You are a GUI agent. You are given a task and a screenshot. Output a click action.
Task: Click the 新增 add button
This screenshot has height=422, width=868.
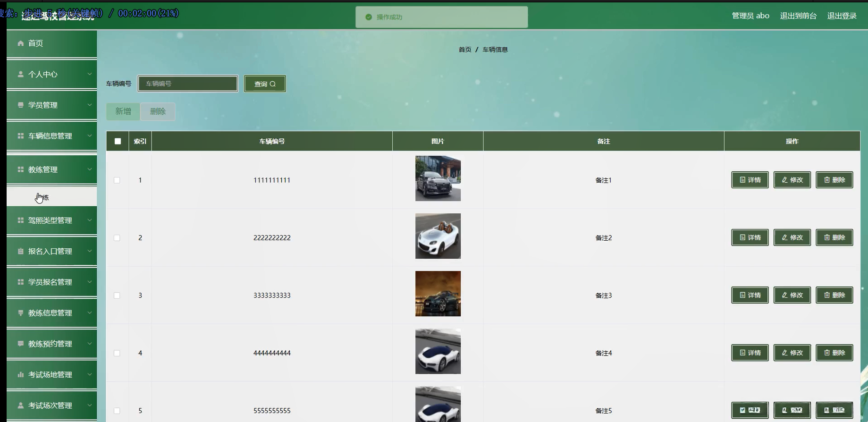click(123, 111)
